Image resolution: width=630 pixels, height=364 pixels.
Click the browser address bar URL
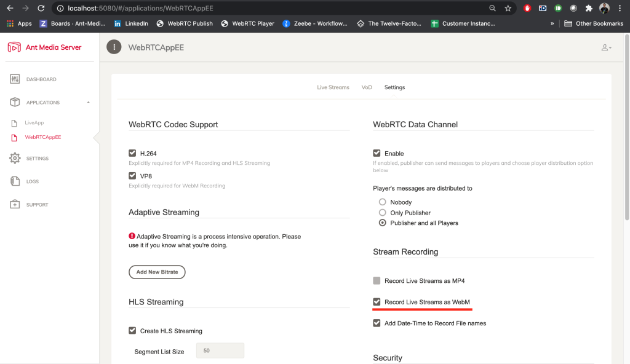141,8
